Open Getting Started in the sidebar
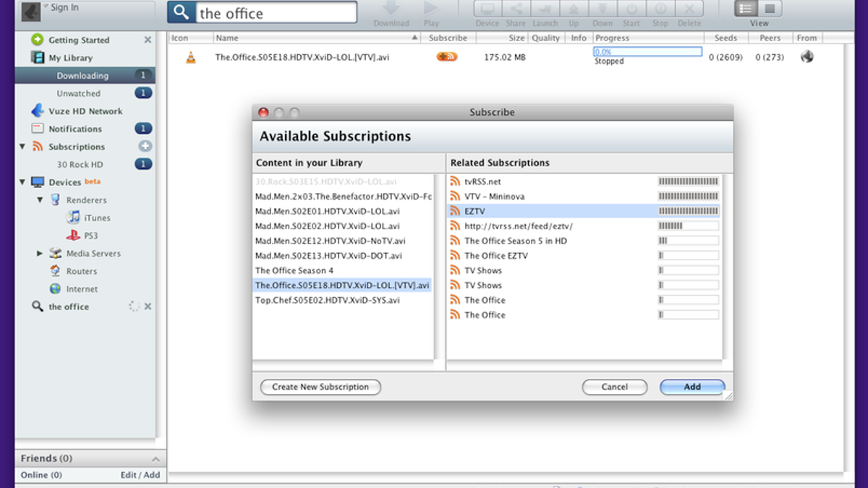Viewport: 868px width, 488px height. click(x=79, y=40)
